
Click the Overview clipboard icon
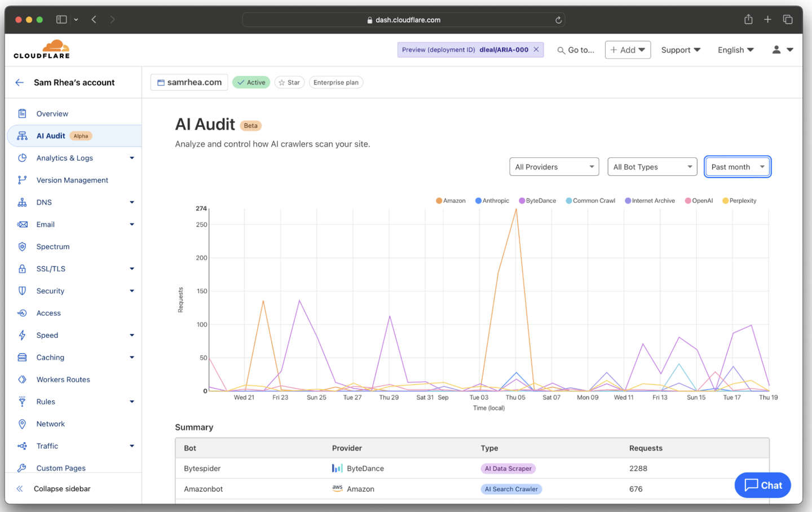coord(22,113)
